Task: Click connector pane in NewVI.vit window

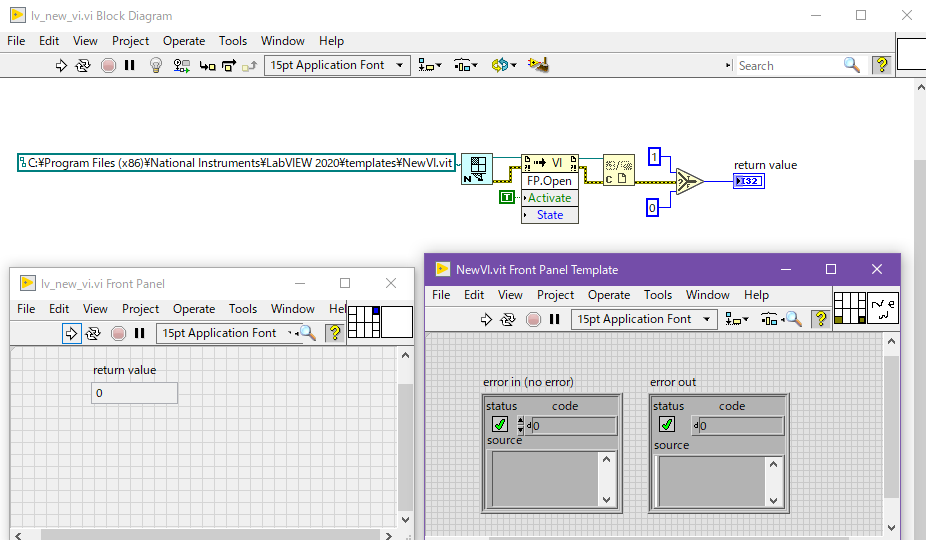Action: (x=850, y=308)
